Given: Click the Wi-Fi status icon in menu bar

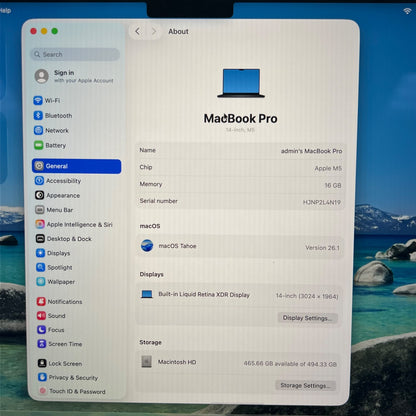Looking at the screenshot, I should click(407, 11).
